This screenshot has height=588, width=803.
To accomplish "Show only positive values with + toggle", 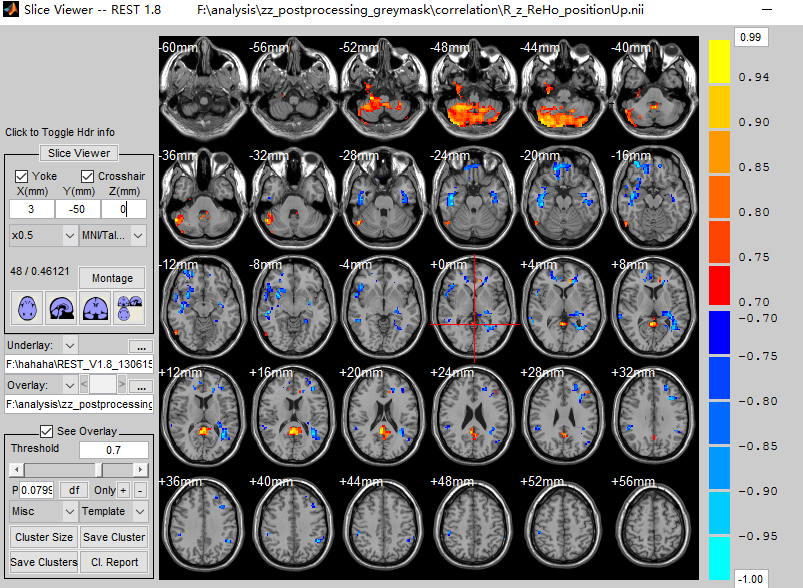I will click(x=123, y=490).
